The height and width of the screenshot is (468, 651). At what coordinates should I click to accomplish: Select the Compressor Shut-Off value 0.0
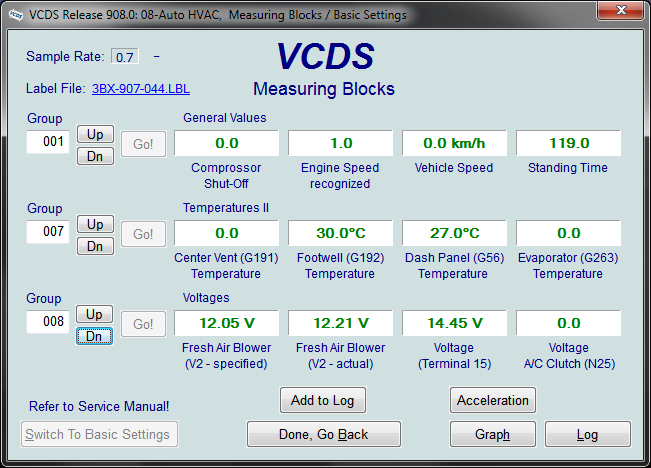pyautogui.click(x=226, y=143)
